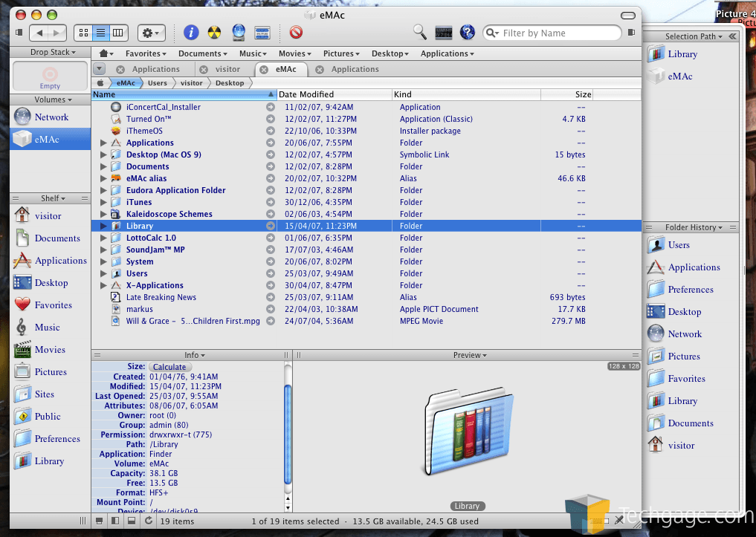Open the Music menu
The width and height of the screenshot is (756, 537).
tap(253, 53)
